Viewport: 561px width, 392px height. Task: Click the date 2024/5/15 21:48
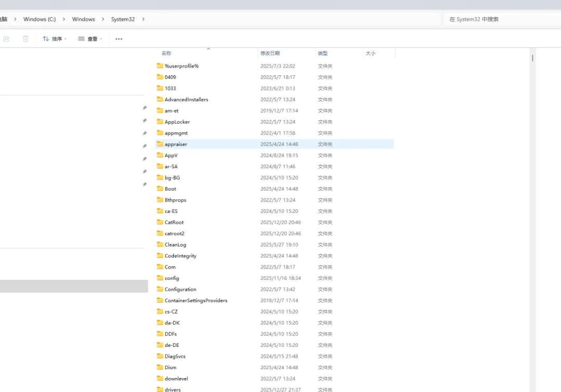(x=279, y=356)
